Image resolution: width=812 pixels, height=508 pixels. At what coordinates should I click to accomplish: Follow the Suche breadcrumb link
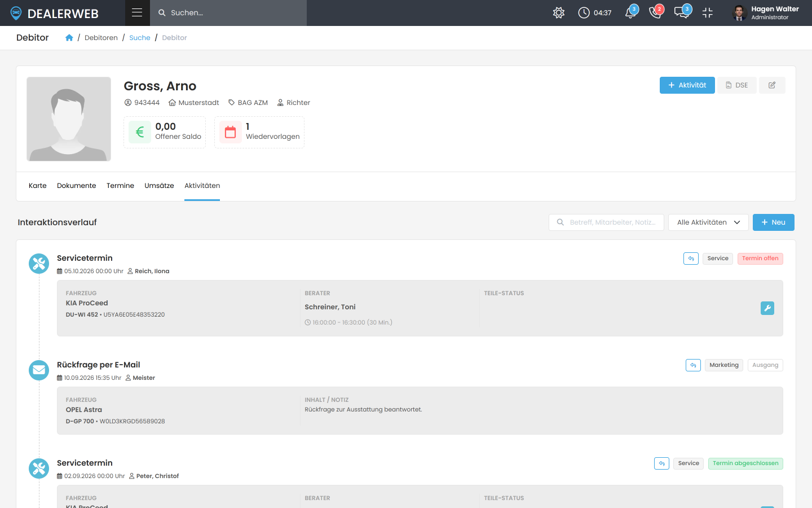[140, 38]
